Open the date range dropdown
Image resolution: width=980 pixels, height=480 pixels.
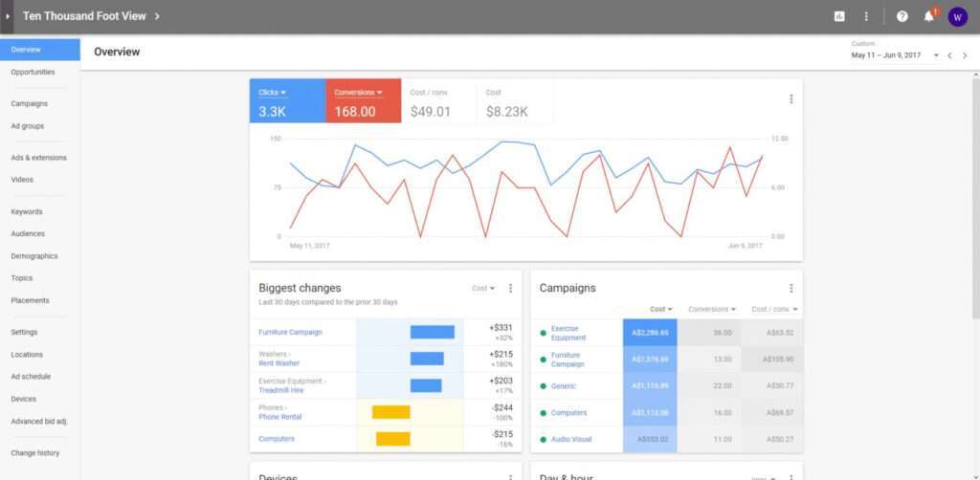click(x=935, y=55)
